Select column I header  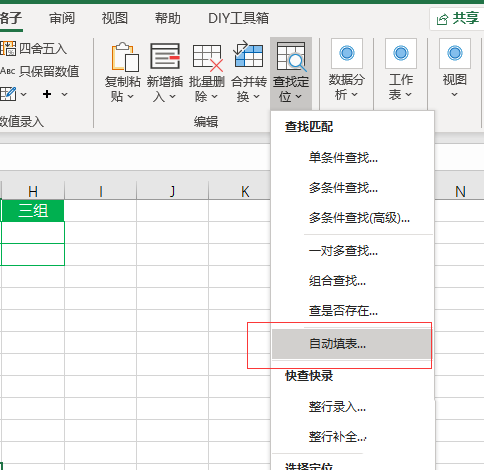click(x=101, y=191)
